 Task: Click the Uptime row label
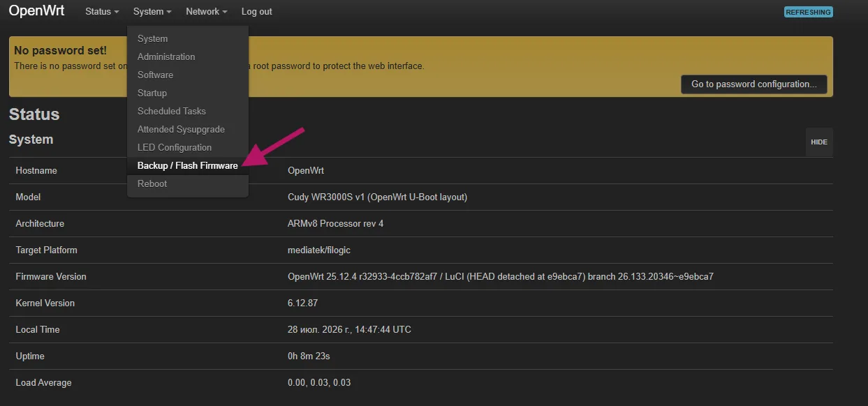(30, 356)
